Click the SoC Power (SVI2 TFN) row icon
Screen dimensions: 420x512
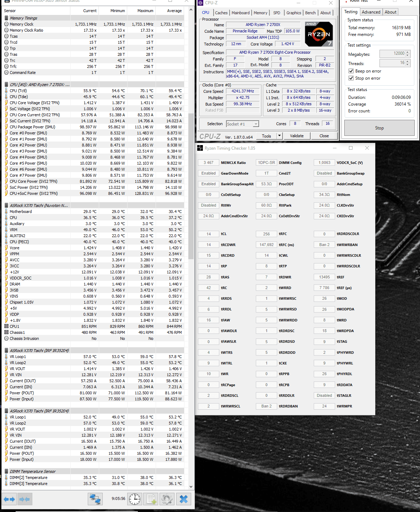tap(6, 187)
